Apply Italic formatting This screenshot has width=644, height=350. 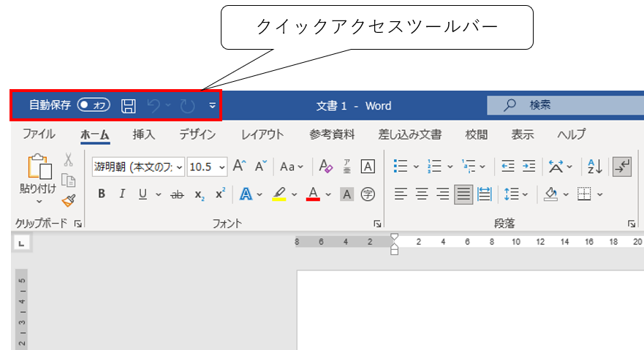pos(122,194)
